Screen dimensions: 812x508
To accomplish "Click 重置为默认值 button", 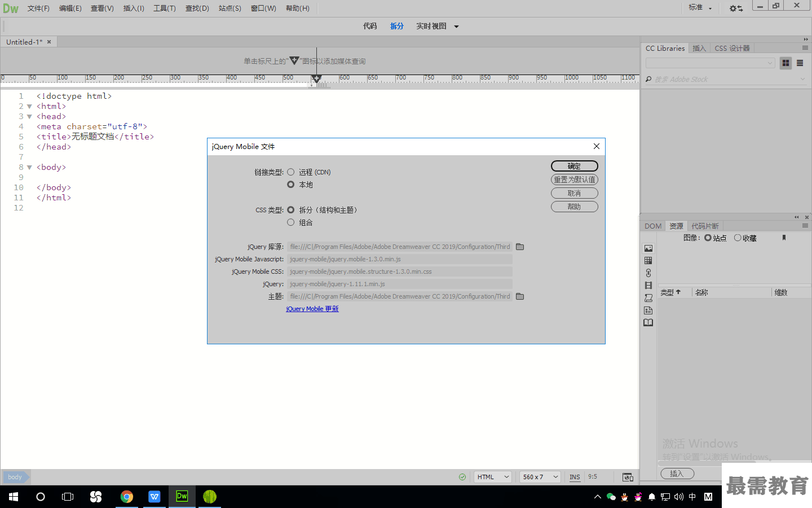I will (x=575, y=179).
